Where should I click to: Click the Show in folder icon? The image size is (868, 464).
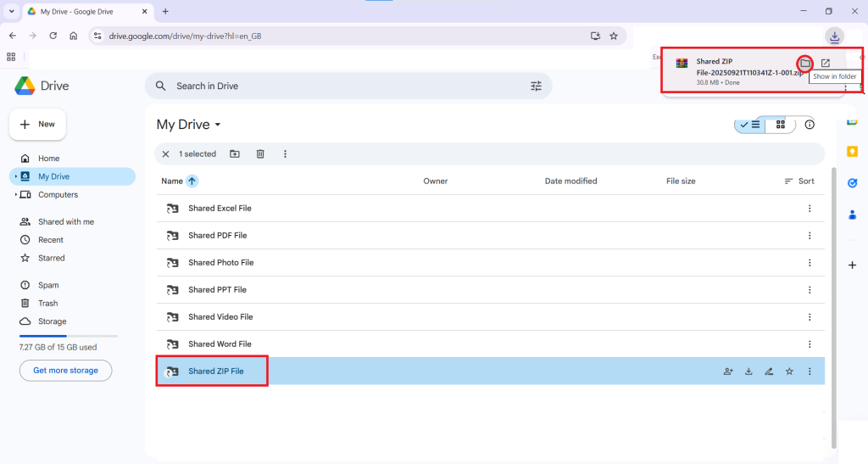[805, 64]
